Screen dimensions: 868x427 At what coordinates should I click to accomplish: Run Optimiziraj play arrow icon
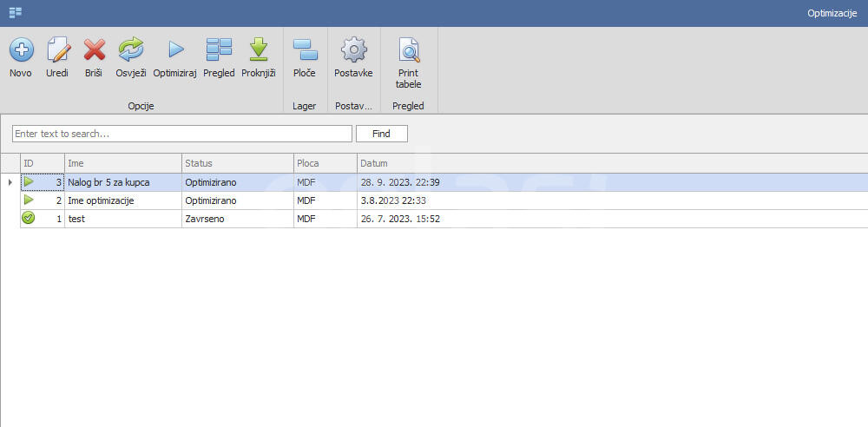175,50
